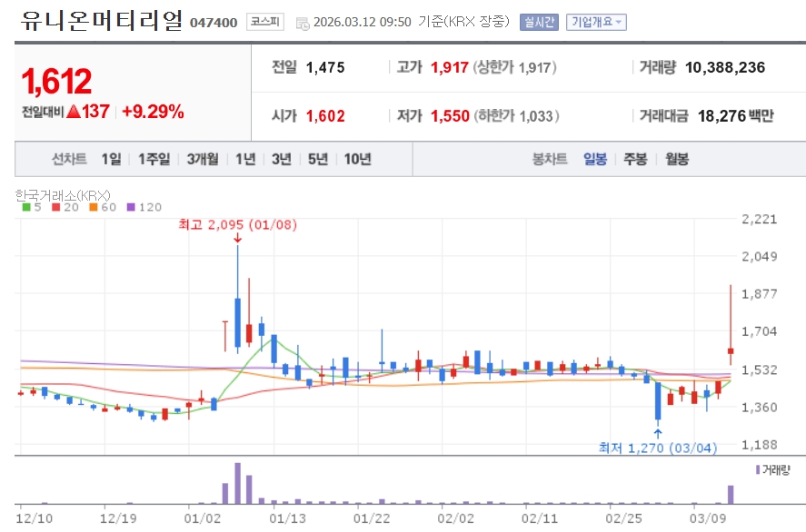This screenshot has height=532, width=806.
Task: Click the +9.29% change value
Action: coord(153,111)
